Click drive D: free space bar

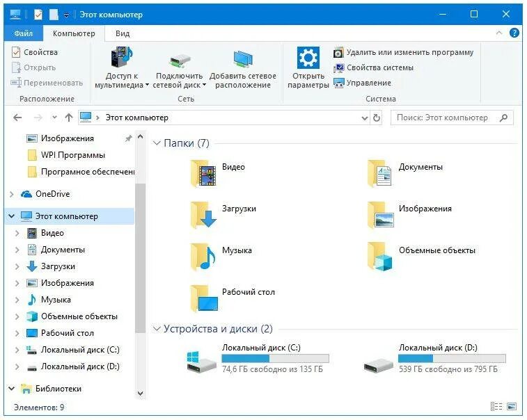[452, 359]
